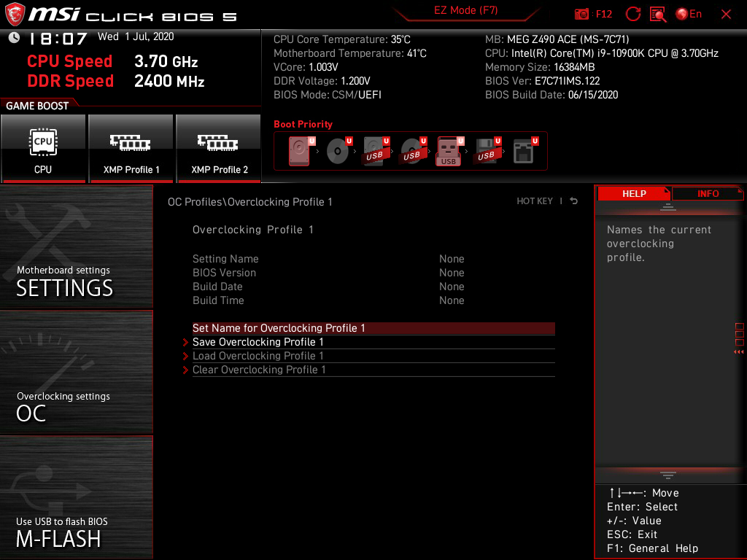Viewport: 747px width, 560px height.
Task: Switch to the INFO tab
Action: point(707,193)
